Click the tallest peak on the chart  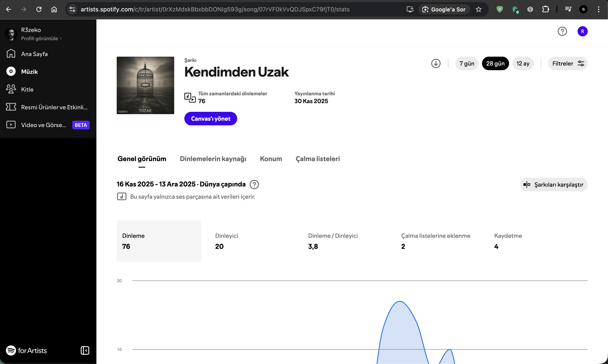[x=400, y=301]
